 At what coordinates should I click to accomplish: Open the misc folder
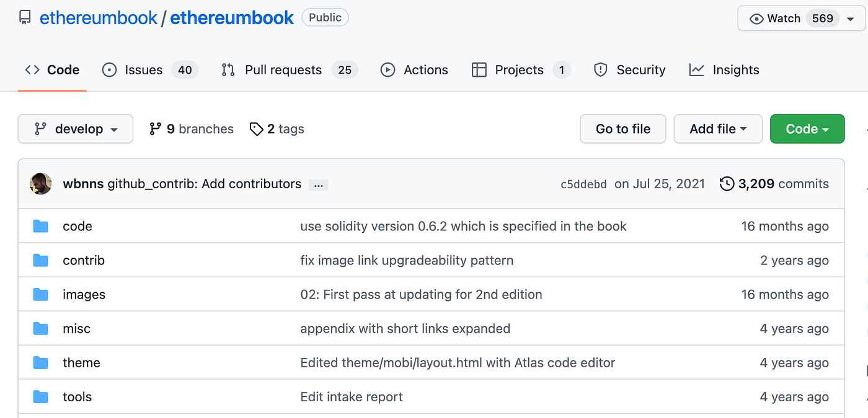tap(77, 329)
